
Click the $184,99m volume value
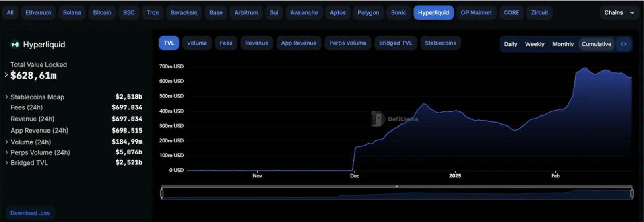[x=127, y=142]
